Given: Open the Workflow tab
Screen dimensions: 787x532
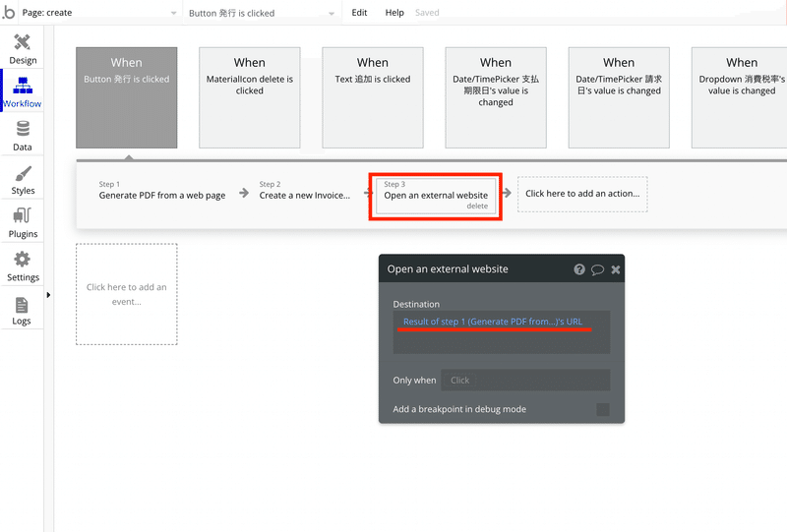Looking at the screenshot, I should tap(22, 92).
